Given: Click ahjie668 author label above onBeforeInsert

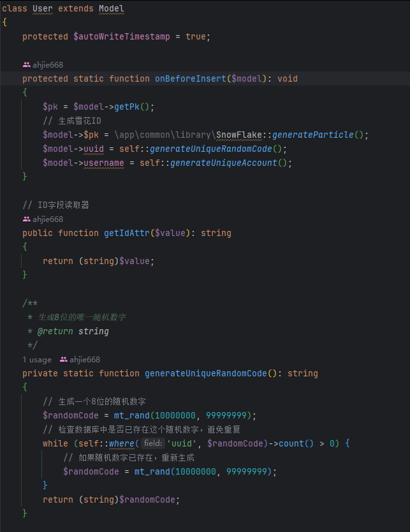Looking at the screenshot, I should (x=48, y=65).
